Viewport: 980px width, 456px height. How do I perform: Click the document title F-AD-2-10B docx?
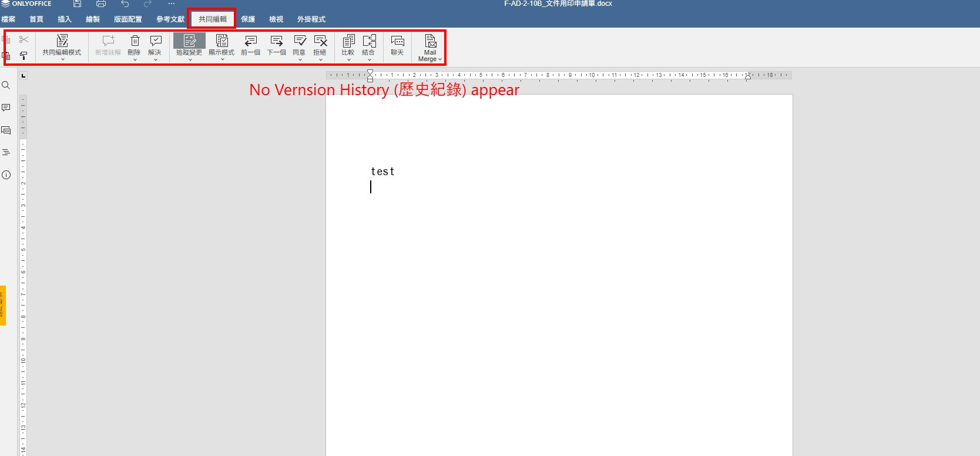click(558, 4)
